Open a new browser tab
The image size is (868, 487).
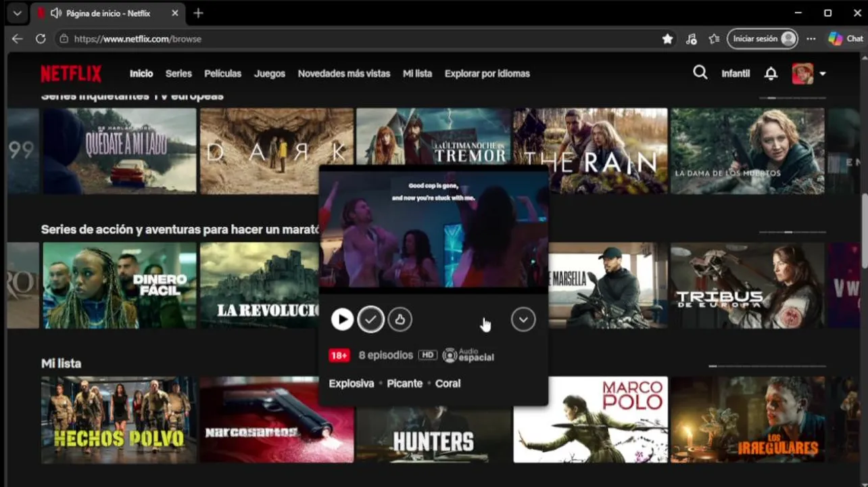click(198, 13)
